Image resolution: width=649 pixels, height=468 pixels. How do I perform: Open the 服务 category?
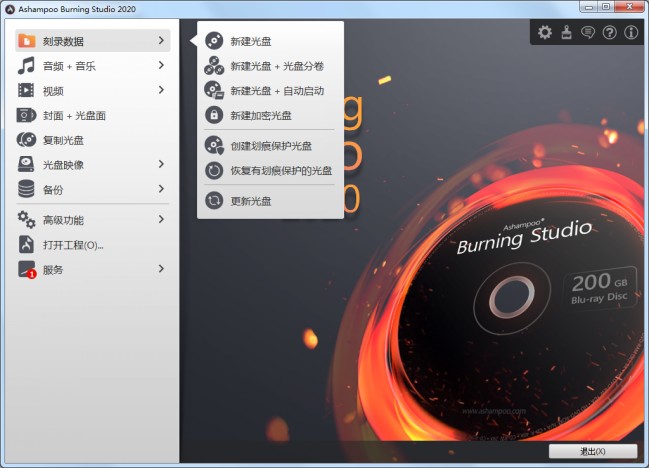tap(93, 269)
